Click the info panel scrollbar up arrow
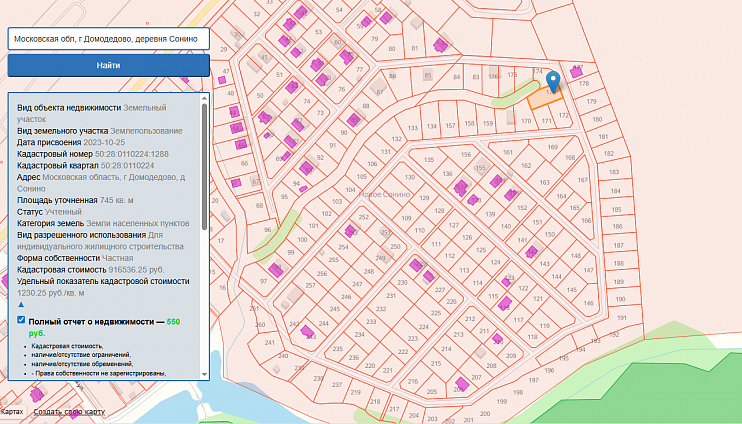This screenshot has height=424, width=742. click(x=204, y=98)
